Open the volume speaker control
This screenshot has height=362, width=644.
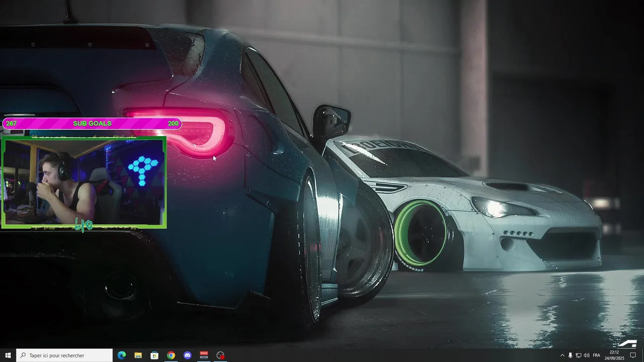click(587, 355)
